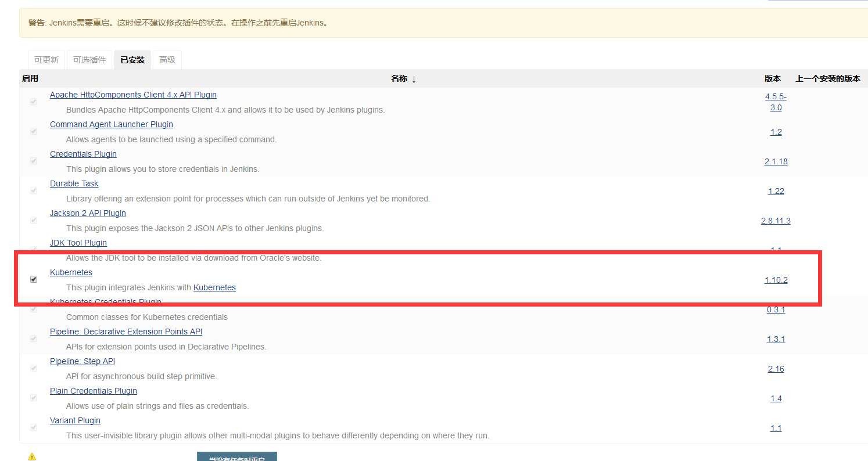Follow the Kubernetes link in the plugin description

pos(214,287)
